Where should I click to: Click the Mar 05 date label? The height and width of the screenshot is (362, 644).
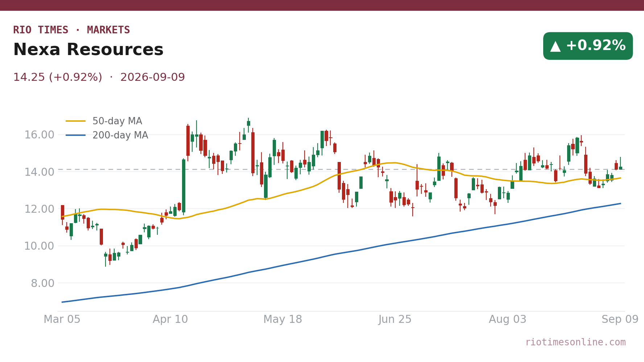coord(62,320)
